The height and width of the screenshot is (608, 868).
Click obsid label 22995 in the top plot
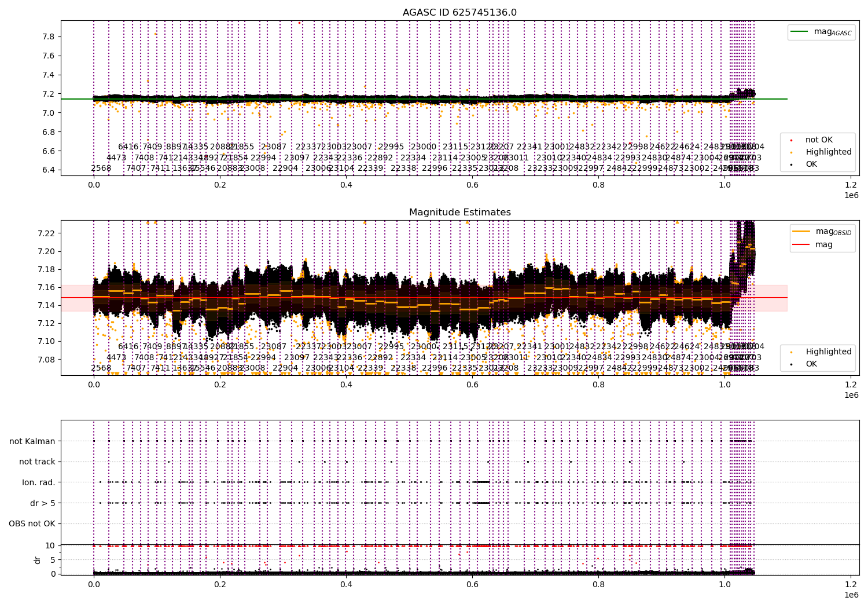tap(392, 147)
